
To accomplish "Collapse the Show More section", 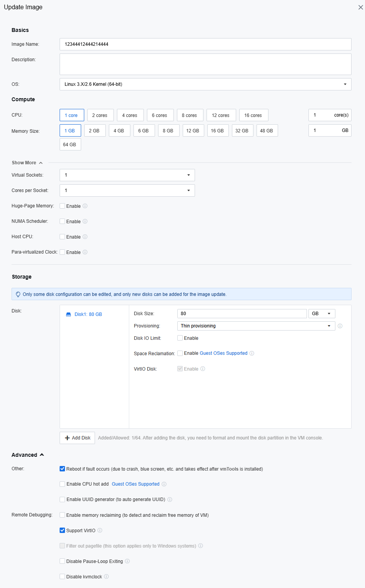I will tap(27, 163).
